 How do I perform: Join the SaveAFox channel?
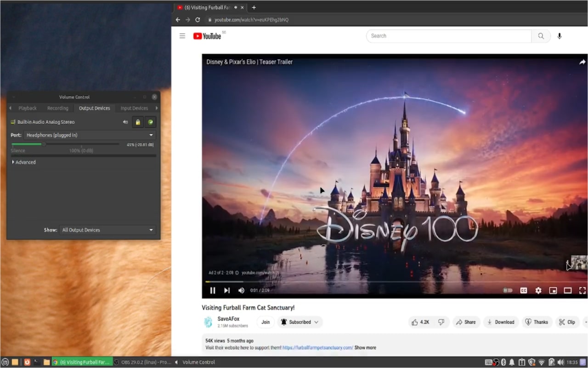(266, 322)
